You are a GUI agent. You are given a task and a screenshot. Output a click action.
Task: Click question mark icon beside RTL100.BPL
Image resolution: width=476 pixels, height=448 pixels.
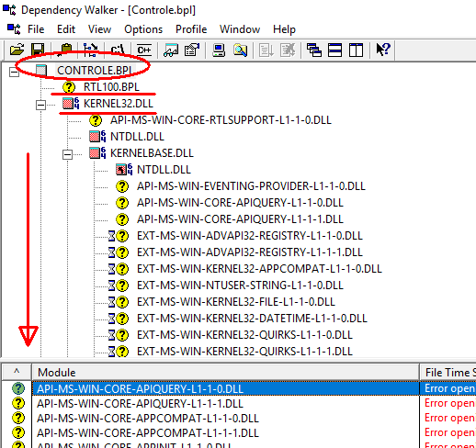(x=69, y=87)
